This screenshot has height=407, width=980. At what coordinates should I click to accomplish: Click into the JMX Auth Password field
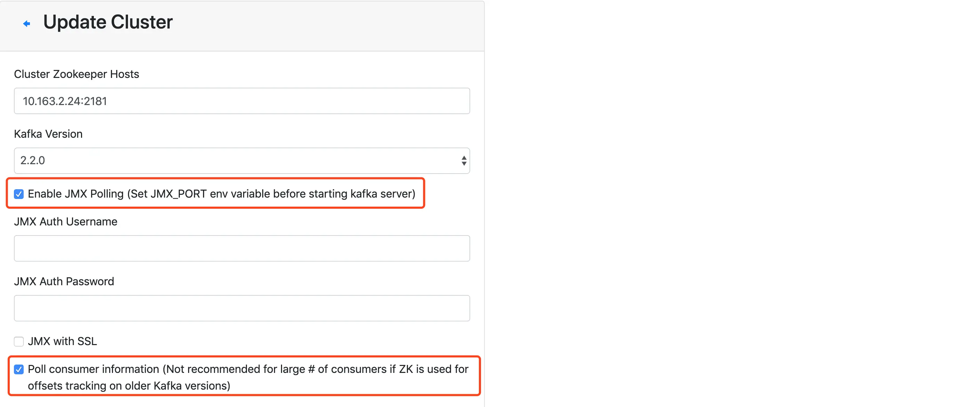click(x=242, y=308)
